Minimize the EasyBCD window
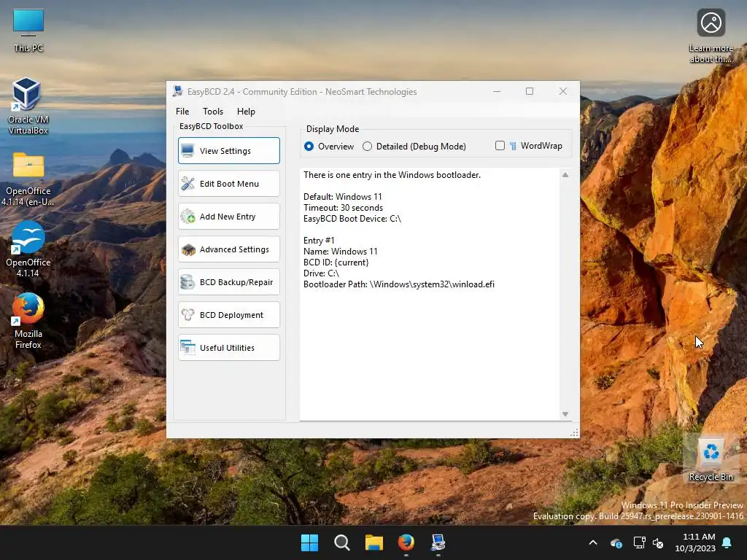The width and height of the screenshot is (747, 560). click(496, 91)
